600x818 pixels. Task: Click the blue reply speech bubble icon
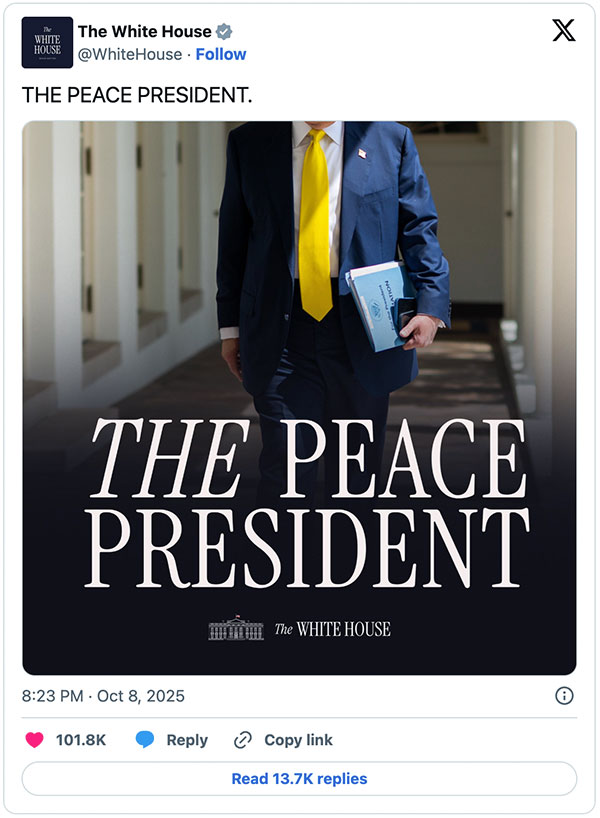point(145,740)
